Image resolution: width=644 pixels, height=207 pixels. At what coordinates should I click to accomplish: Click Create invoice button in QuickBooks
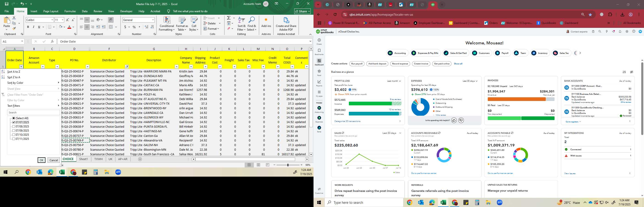[421, 64]
